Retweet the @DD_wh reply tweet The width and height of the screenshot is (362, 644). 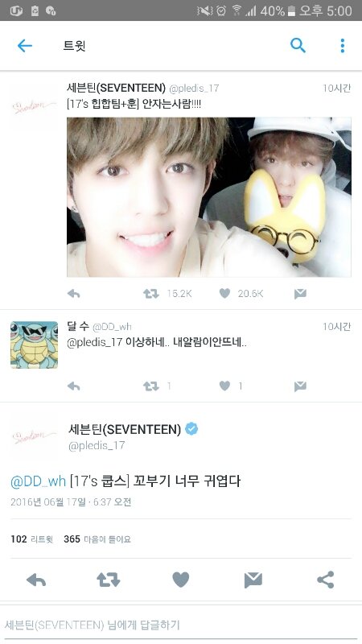tap(150, 386)
